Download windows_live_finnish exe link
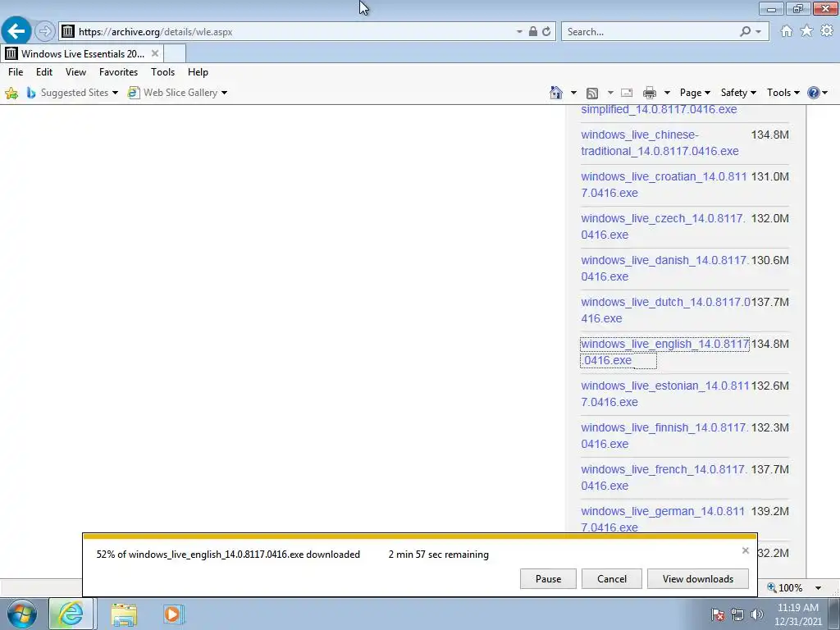This screenshot has height=630, width=840. point(664,436)
